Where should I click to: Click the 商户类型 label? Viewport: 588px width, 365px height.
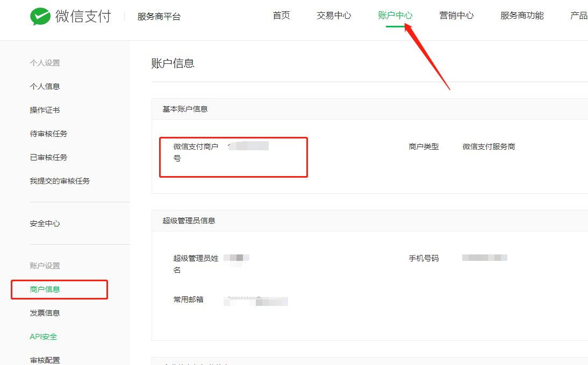(x=424, y=147)
